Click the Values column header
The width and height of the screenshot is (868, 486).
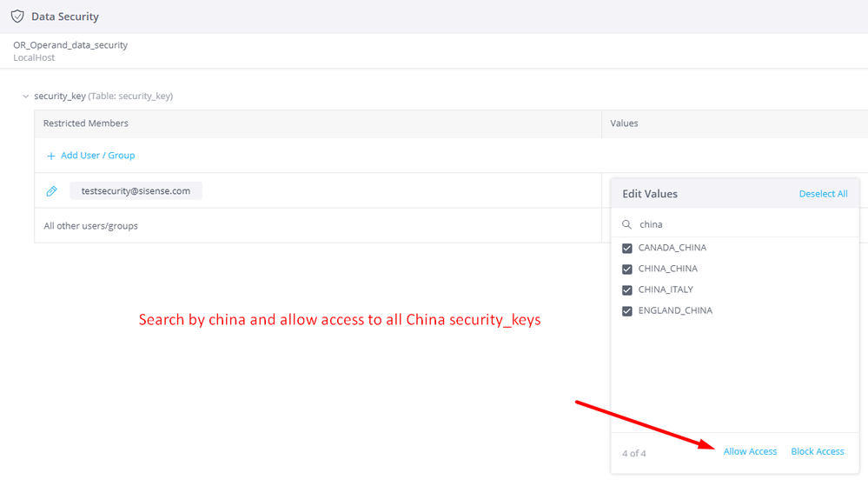pos(624,123)
